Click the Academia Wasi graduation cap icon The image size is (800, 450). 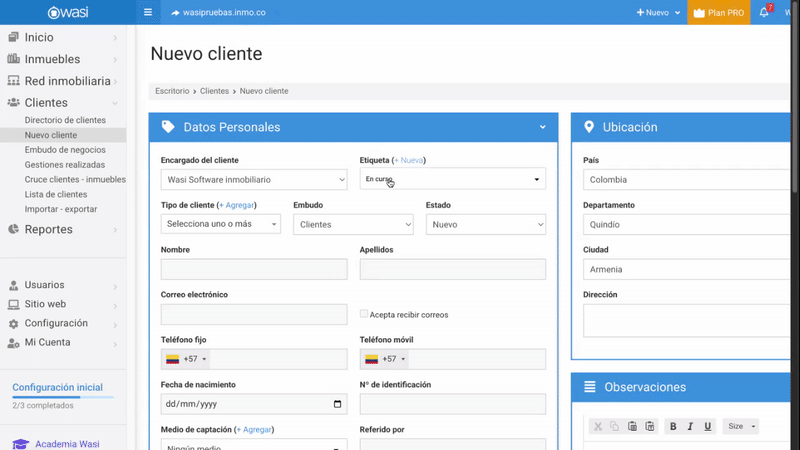[21, 444]
